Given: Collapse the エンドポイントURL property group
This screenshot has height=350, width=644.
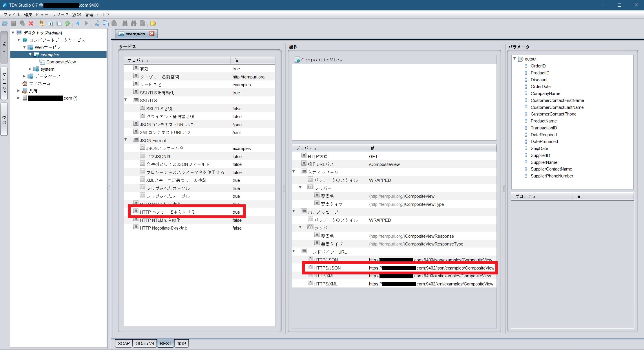Looking at the screenshot, I should point(294,251).
